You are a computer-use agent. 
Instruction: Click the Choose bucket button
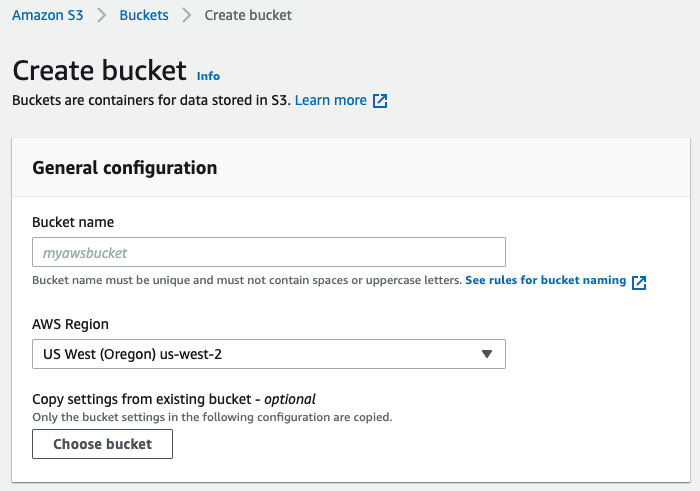(x=102, y=444)
